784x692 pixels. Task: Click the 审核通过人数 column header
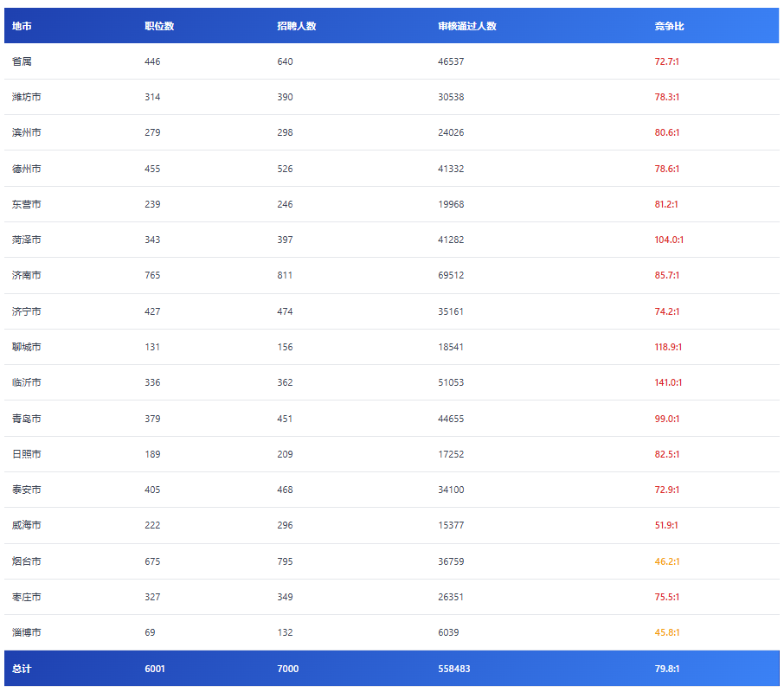click(467, 26)
